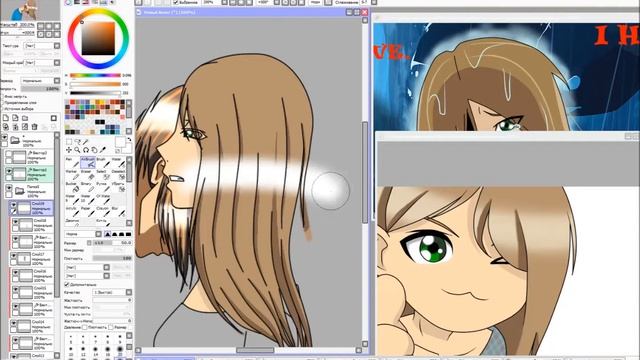The width and height of the screenshot is (640, 360).
Task: Open the Мокрый край effect dropdown
Action: pyautogui.click(x=42, y=62)
